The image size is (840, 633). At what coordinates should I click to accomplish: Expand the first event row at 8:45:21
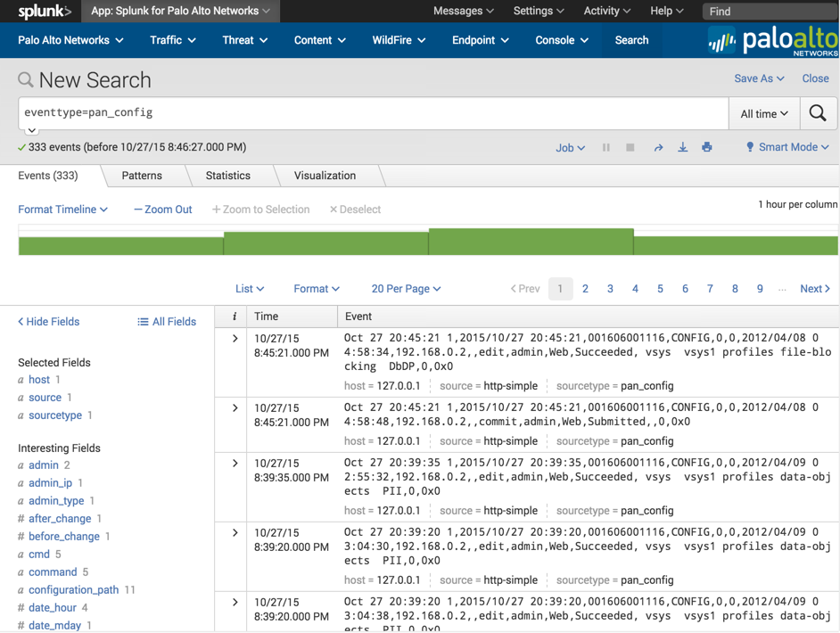click(235, 339)
